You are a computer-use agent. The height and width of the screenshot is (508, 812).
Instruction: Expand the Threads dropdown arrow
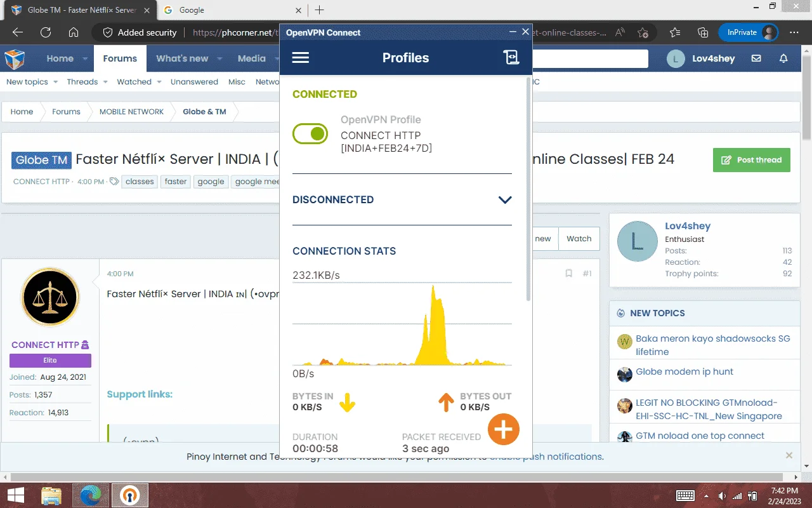105,82
